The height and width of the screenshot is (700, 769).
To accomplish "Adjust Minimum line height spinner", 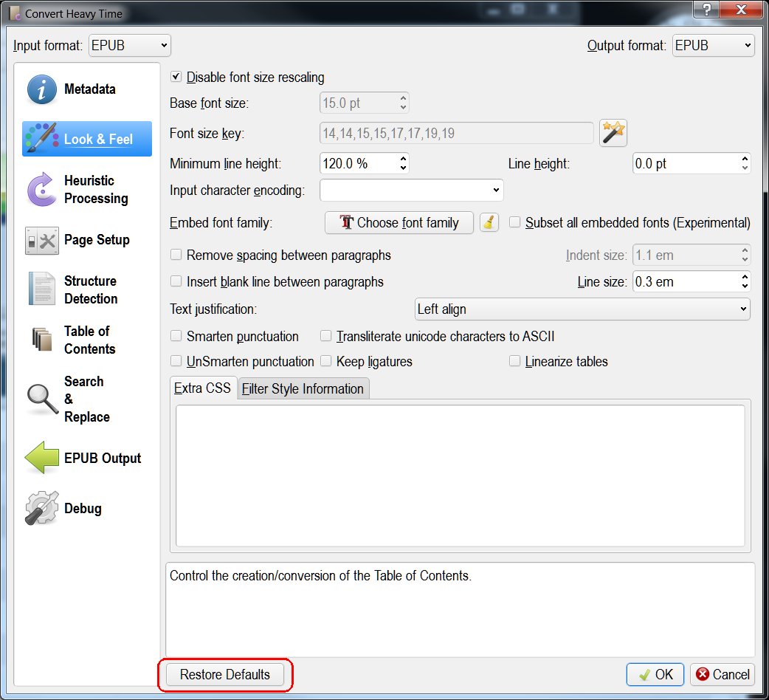I will click(x=403, y=163).
